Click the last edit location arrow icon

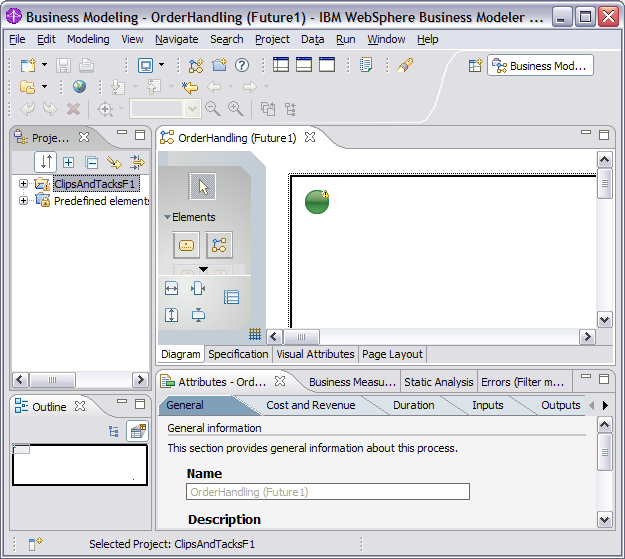(x=190, y=87)
